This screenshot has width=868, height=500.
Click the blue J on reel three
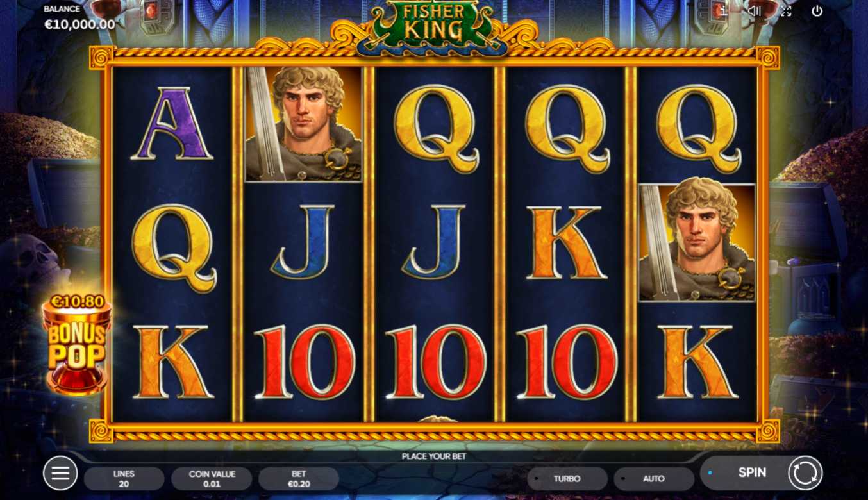[x=434, y=242]
